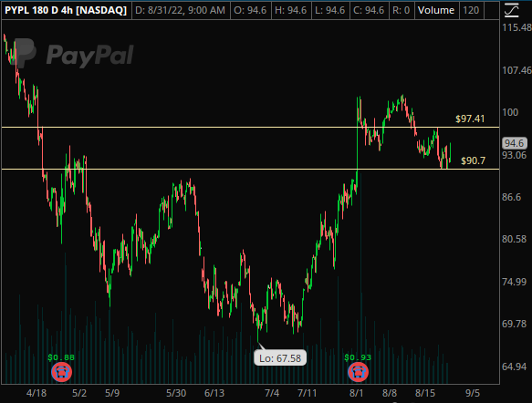Click the 69.78 price axis label
The width and height of the screenshot is (532, 403).
(515, 324)
